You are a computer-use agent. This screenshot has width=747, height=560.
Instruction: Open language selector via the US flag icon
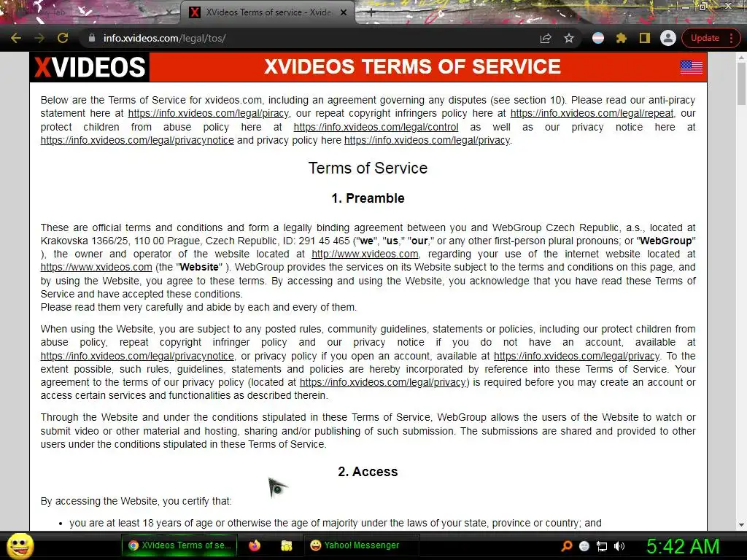(x=692, y=67)
